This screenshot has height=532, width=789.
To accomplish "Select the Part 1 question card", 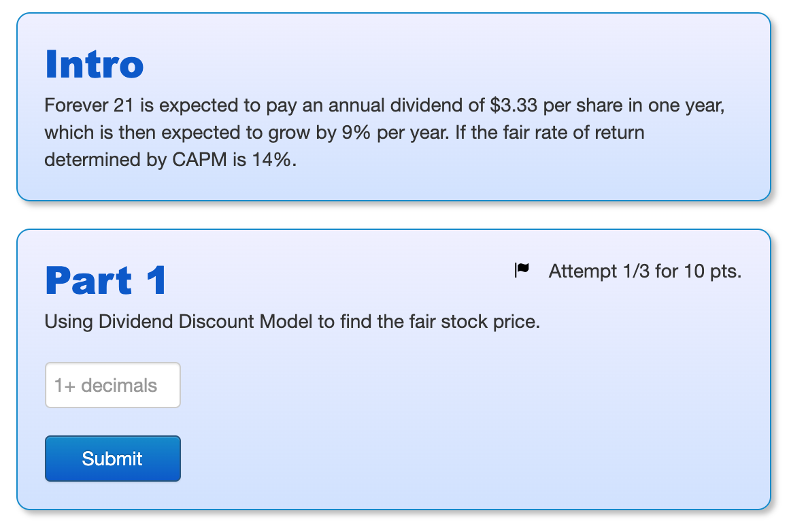I will pos(393,371).
